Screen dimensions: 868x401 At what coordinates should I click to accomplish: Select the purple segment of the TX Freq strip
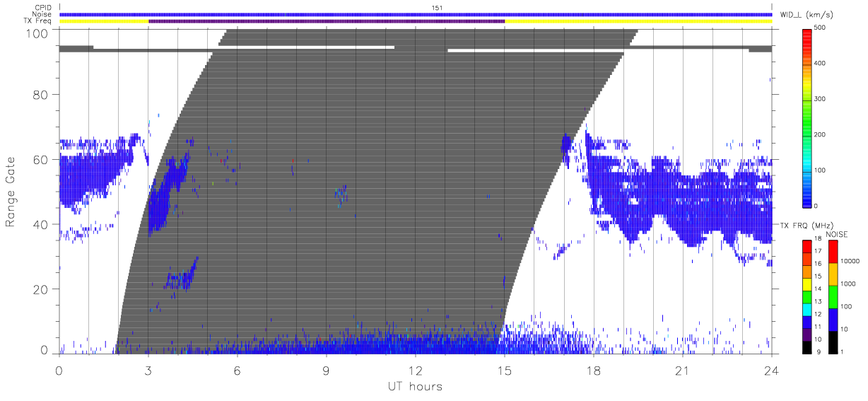coord(327,21)
